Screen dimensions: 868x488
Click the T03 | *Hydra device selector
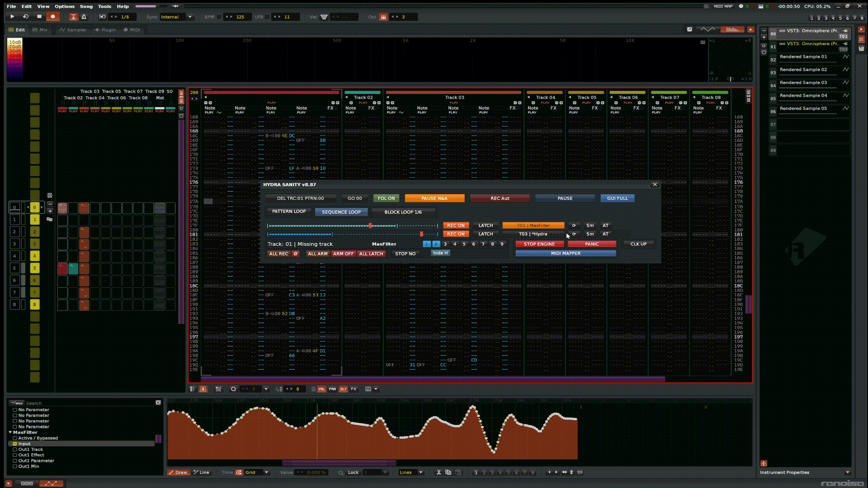pos(533,234)
